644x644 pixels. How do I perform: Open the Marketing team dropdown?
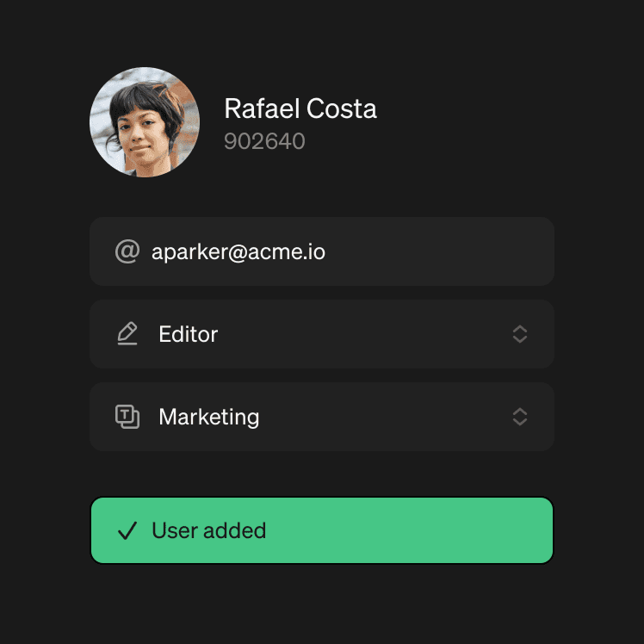tap(321, 417)
